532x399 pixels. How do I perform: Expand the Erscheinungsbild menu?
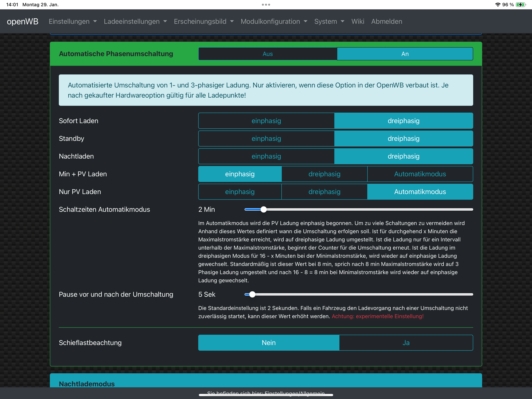(203, 21)
